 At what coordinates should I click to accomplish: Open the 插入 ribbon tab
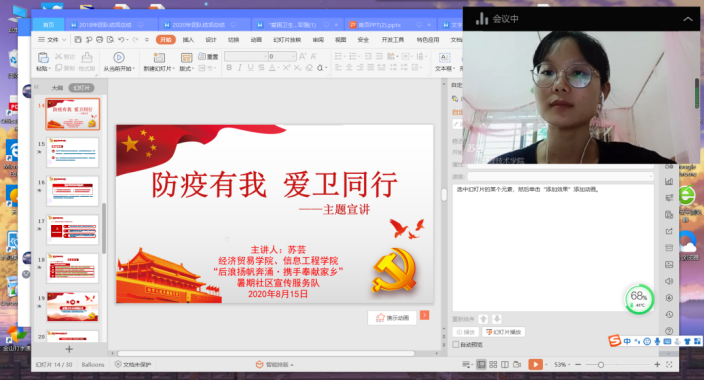point(188,39)
